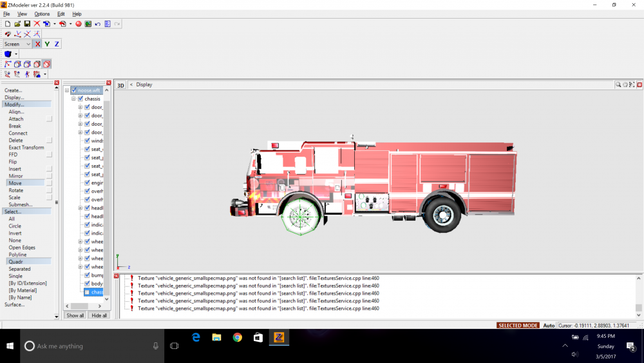Click the red X delete toolbar icon
The image size is (644, 363).
pos(37,24)
